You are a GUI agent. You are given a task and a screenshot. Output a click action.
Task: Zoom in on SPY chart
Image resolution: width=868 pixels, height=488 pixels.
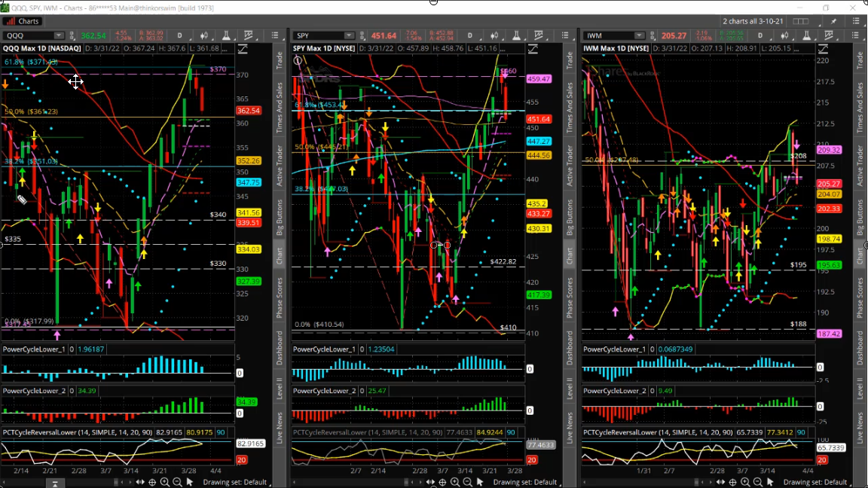[455, 483]
